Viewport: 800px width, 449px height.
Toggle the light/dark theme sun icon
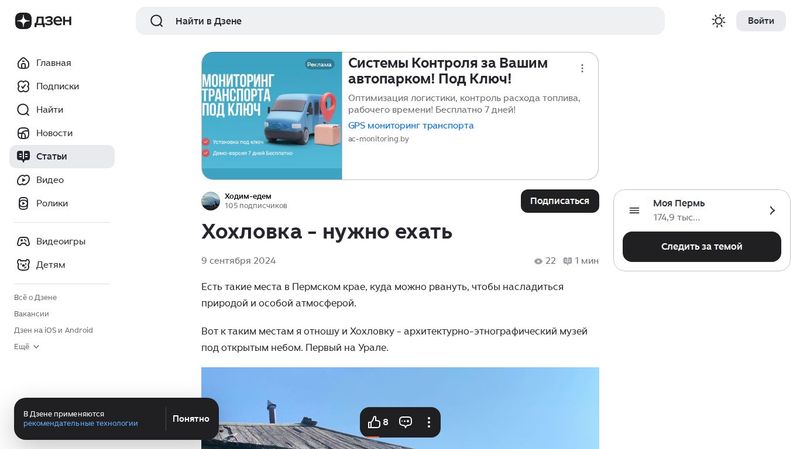(x=718, y=21)
